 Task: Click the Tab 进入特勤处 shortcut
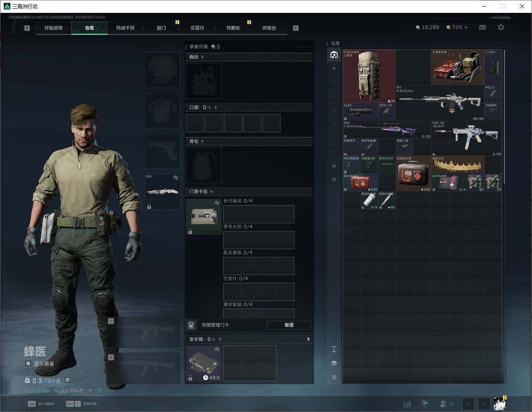coord(41,404)
